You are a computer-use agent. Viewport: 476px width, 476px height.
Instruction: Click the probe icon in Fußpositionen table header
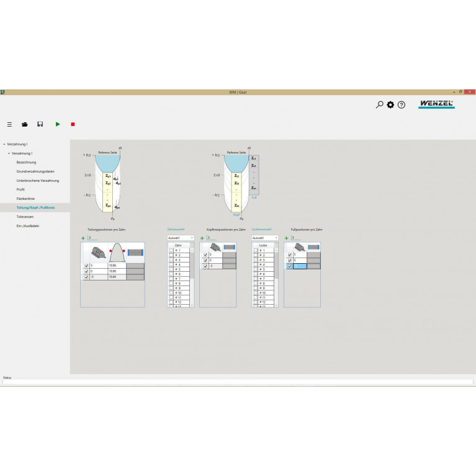300,248
